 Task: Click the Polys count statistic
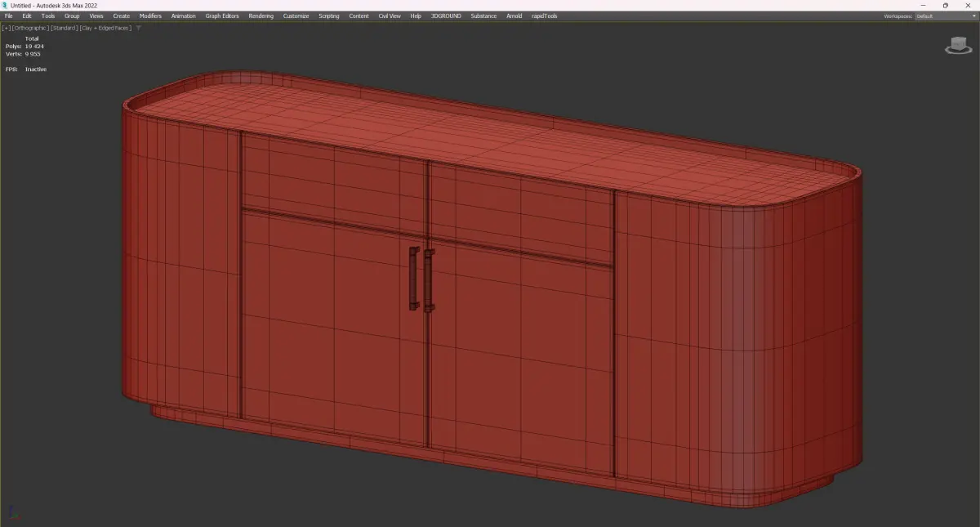point(24,47)
